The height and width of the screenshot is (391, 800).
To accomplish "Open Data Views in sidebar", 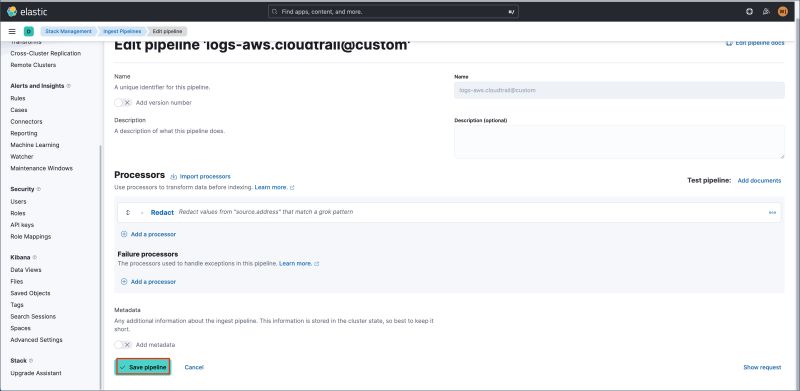I will (x=26, y=270).
